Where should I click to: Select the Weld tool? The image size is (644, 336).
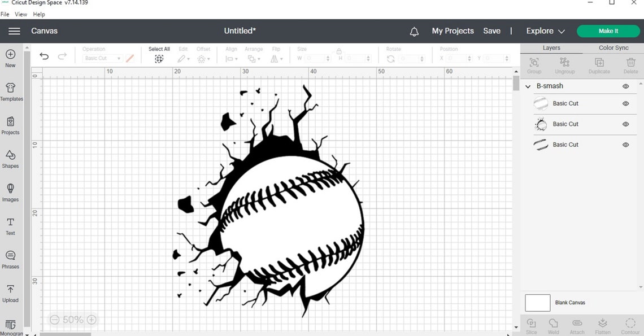pyautogui.click(x=553, y=324)
